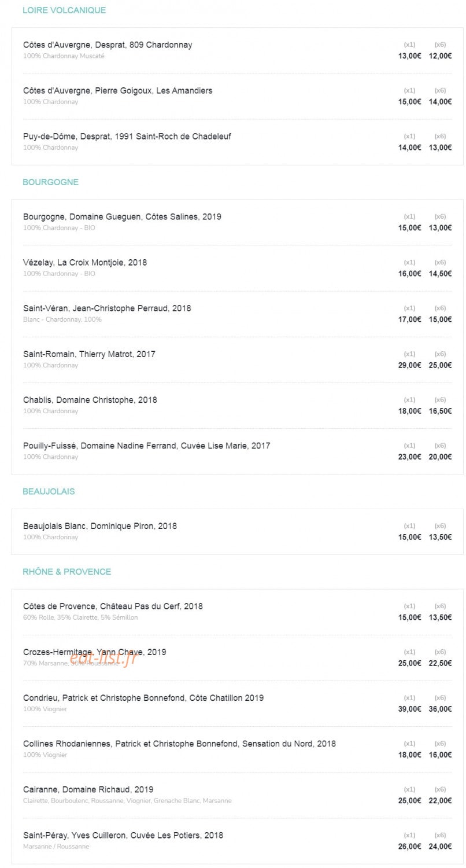Select Beaujolais Blanc Dominique Piron 2018

tap(100, 526)
